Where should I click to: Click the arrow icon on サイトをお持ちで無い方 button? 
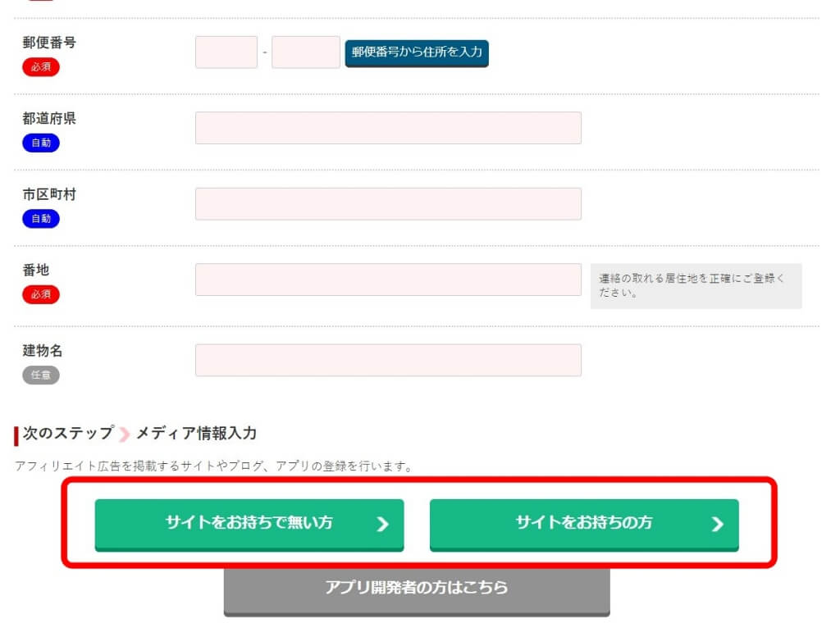click(381, 525)
